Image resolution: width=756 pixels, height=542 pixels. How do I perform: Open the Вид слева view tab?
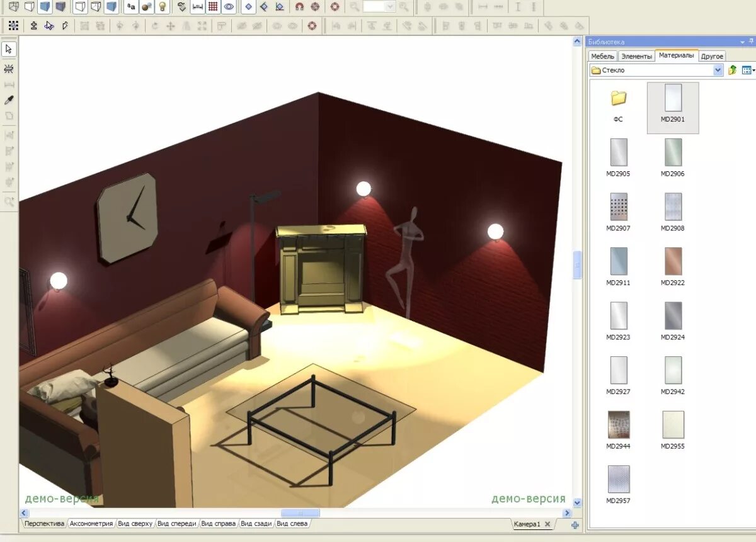click(x=292, y=524)
